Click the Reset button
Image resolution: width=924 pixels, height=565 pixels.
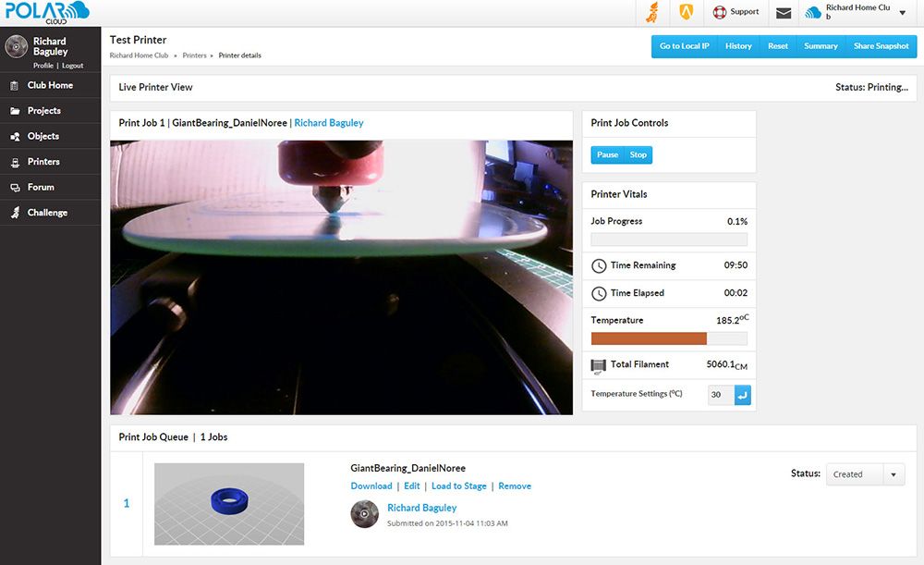[778, 46]
